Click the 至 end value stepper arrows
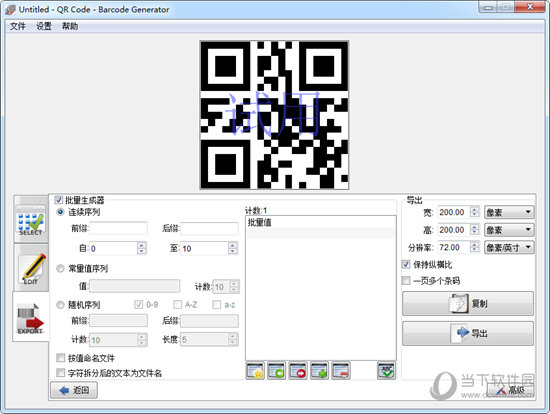The height and width of the screenshot is (414, 550). pyautogui.click(x=233, y=248)
